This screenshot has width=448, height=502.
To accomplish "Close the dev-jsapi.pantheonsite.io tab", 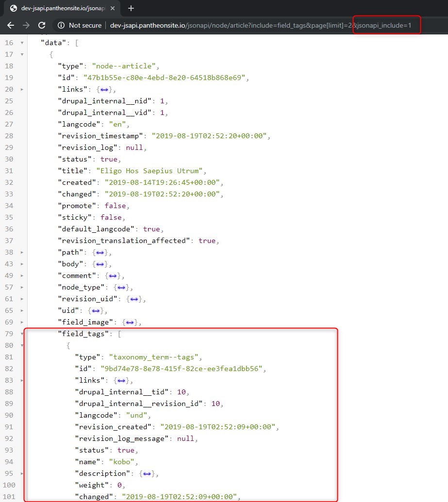I will (x=113, y=8).
